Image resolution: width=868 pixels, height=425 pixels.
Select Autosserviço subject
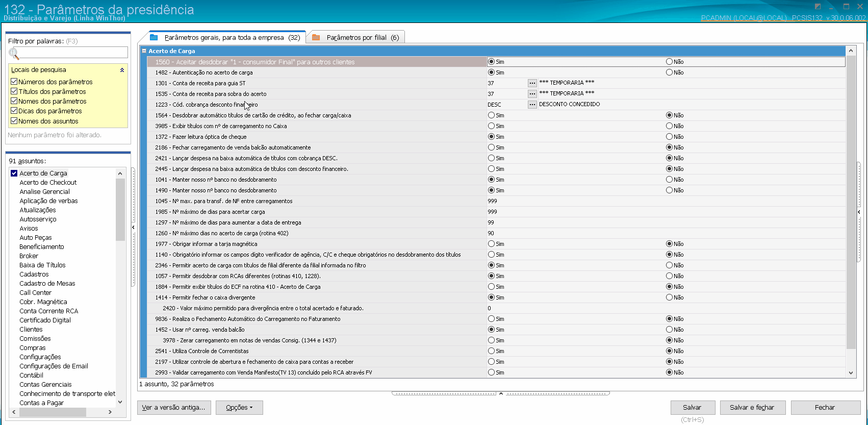point(38,219)
